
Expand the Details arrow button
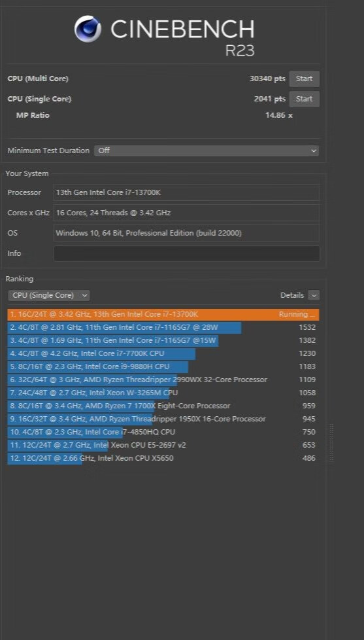[314, 295]
